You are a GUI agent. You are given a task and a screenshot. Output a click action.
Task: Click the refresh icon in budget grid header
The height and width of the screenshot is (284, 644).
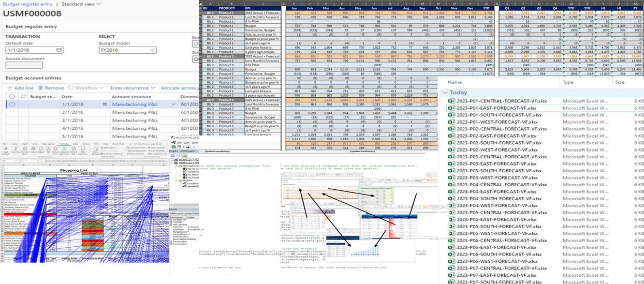[x=23, y=96]
